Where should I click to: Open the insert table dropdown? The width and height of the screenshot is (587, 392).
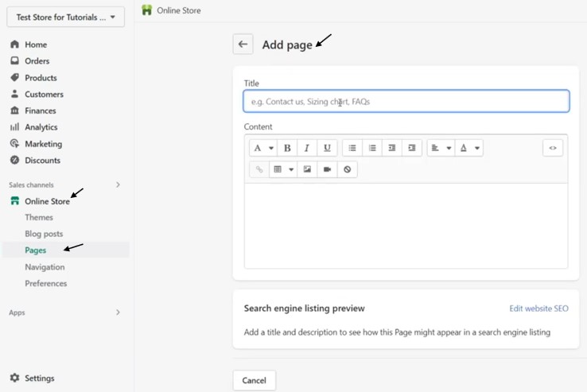pos(283,169)
